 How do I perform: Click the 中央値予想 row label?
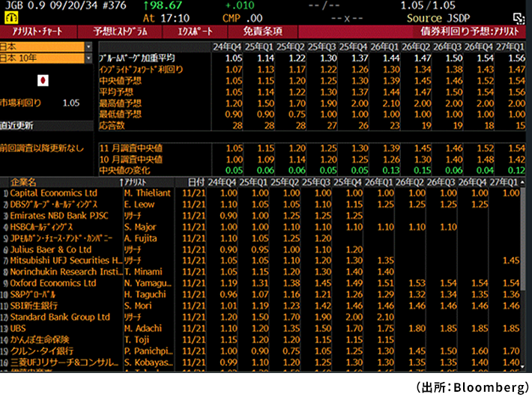click(x=120, y=81)
